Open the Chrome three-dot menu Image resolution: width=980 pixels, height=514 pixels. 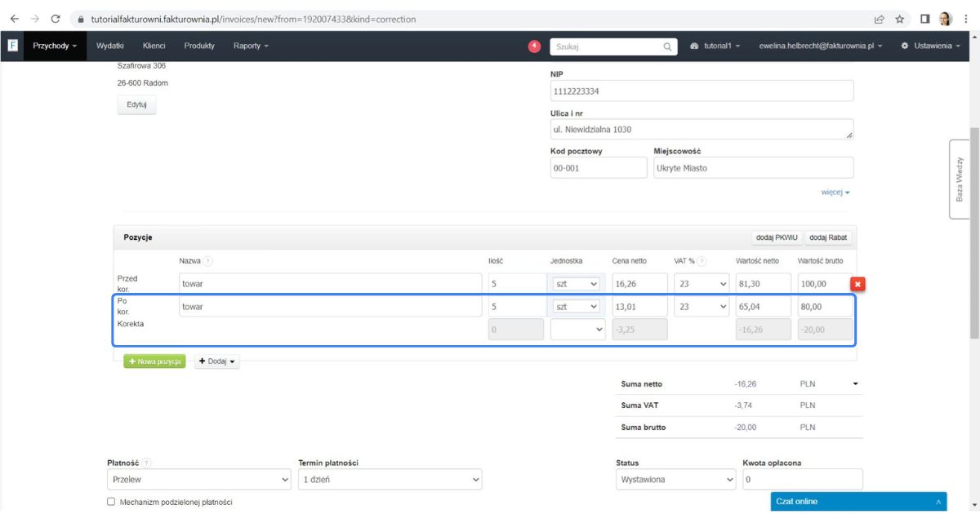coord(966,18)
